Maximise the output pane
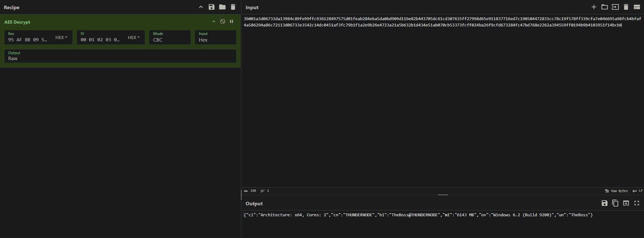 coord(637,203)
